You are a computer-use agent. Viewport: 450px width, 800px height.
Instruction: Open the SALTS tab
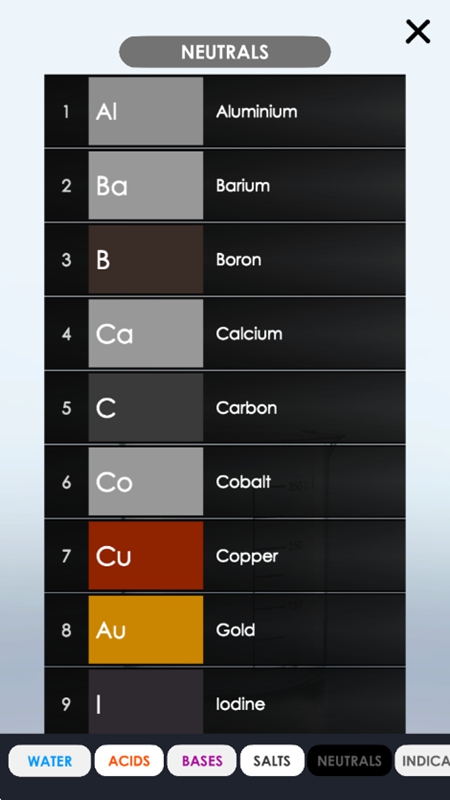(x=272, y=761)
